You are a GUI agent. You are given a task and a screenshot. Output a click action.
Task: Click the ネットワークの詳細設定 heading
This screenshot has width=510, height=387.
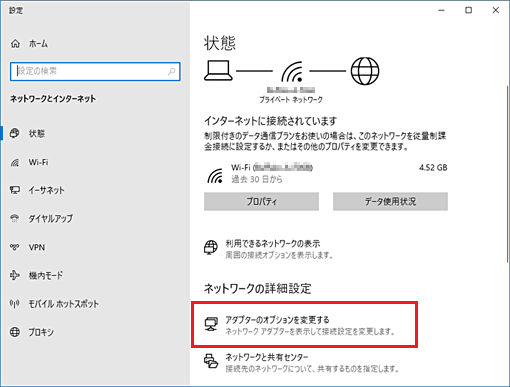point(258,288)
